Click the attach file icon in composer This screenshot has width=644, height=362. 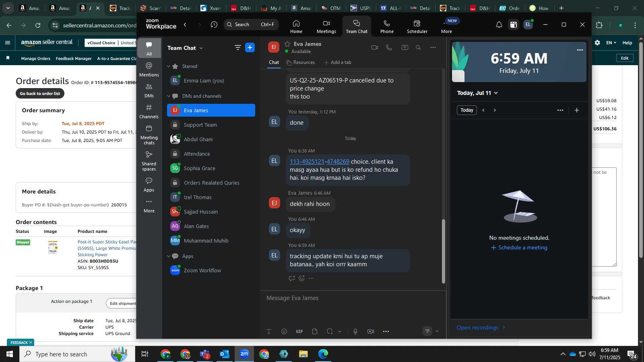315,331
